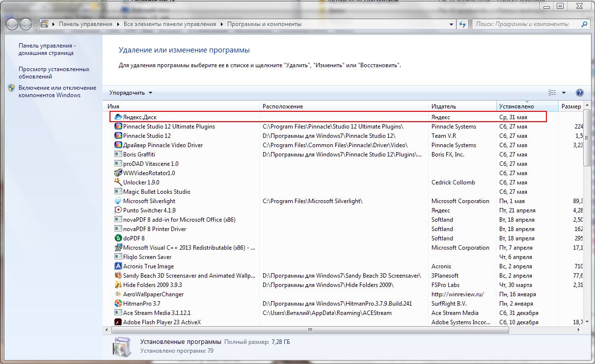Select the HitmanPro 3.7 icon

(118, 304)
